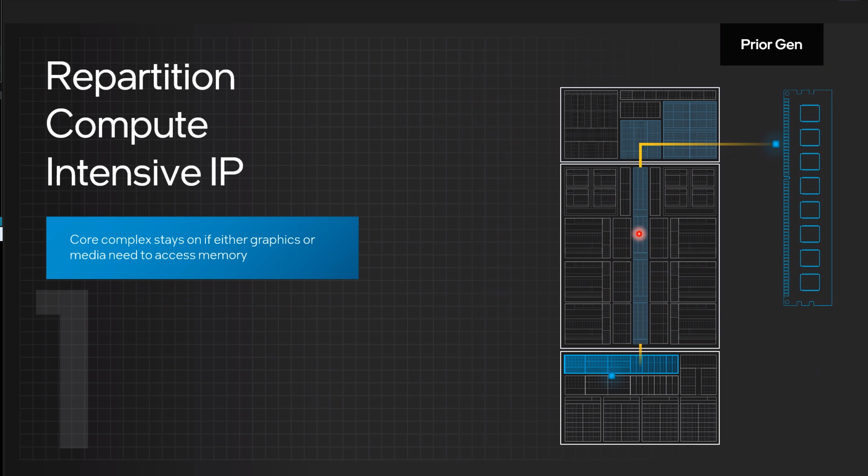Click the bright blue bar in the bottom tile
This screenshot has height=476, width=868.
point(621,364)
